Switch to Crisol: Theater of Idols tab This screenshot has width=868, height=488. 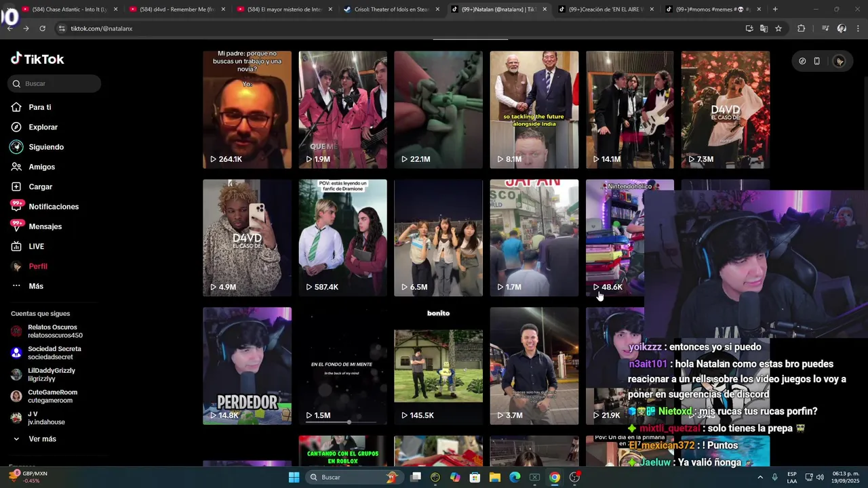392,9
